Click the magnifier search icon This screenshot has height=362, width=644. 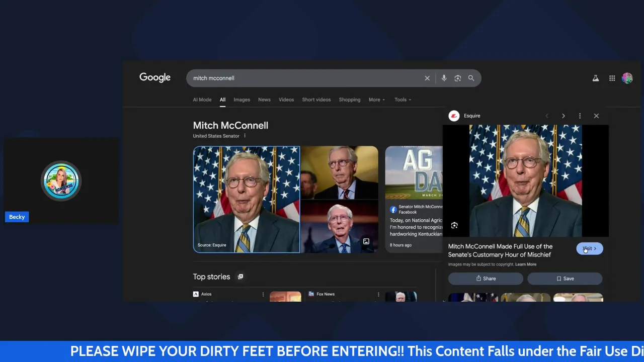pyautogui.click(x=471, y=78)
